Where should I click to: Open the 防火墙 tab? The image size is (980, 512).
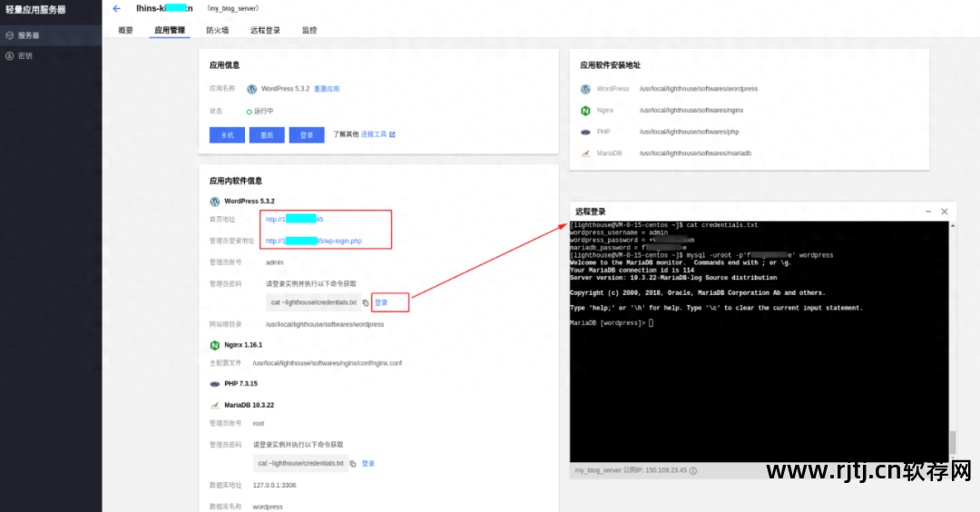click(x=218, y=30)
